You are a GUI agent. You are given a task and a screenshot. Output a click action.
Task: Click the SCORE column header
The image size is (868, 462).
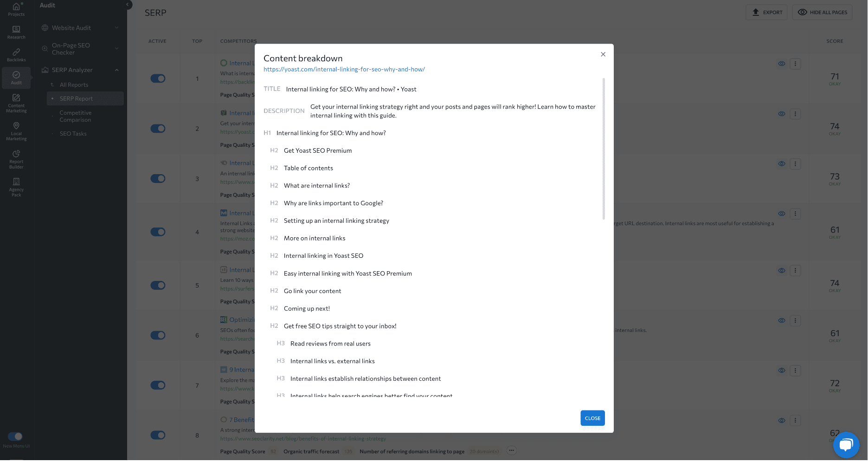coord(835,41)
